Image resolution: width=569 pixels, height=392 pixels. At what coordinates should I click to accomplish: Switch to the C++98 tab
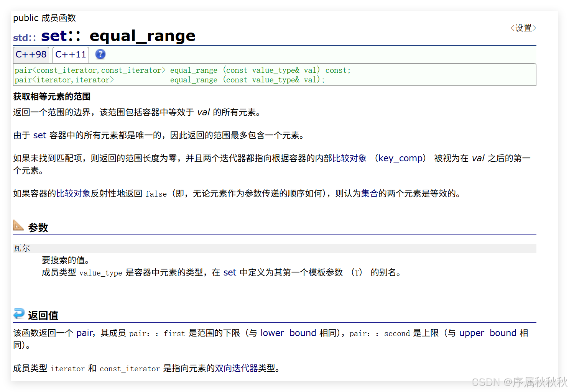(31, 55)
